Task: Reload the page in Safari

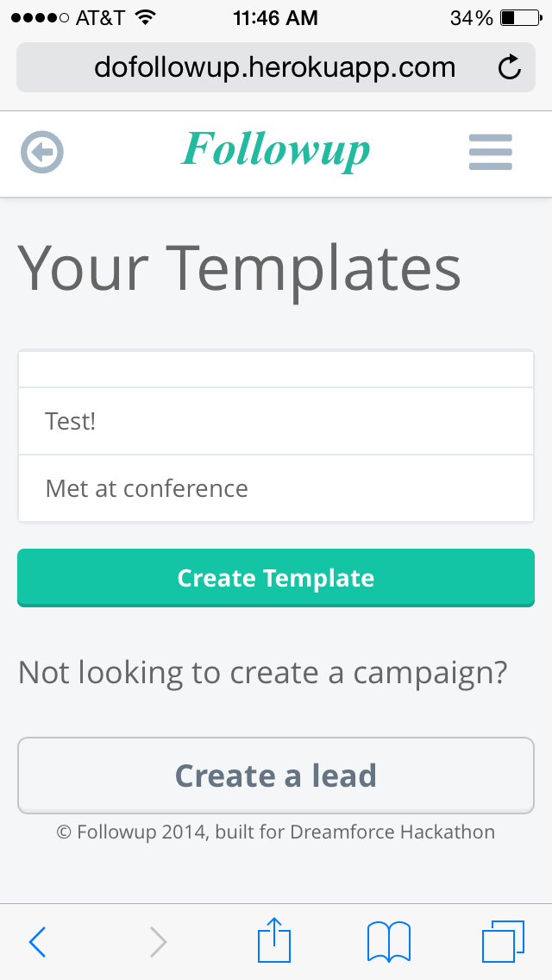Action: point(510,67)
